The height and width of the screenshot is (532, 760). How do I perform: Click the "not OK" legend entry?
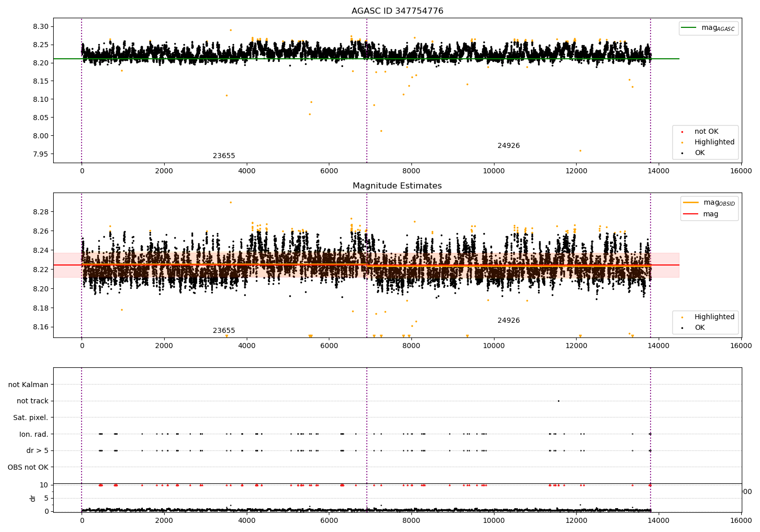(706, 132)
